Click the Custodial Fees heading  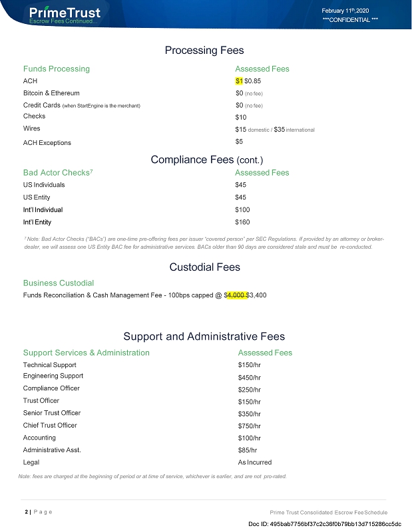point(204,267)
